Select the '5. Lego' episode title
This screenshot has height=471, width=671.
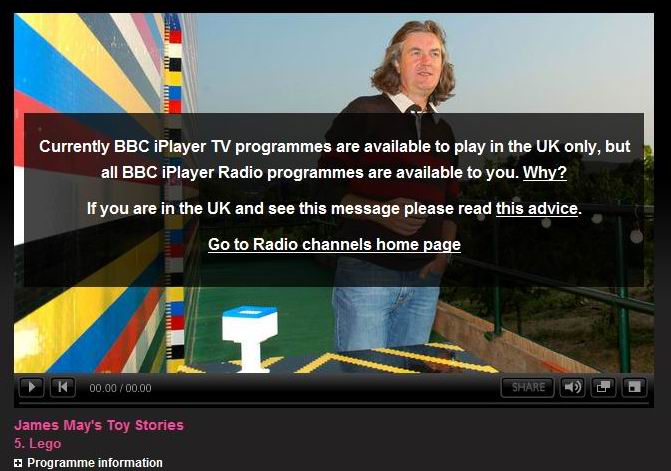[38, 444]
